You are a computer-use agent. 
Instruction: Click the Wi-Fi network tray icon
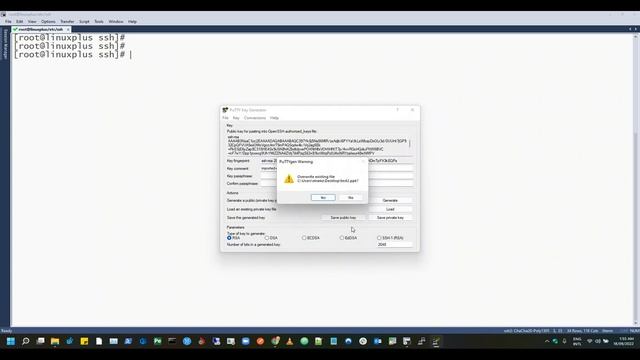[590, 341]
